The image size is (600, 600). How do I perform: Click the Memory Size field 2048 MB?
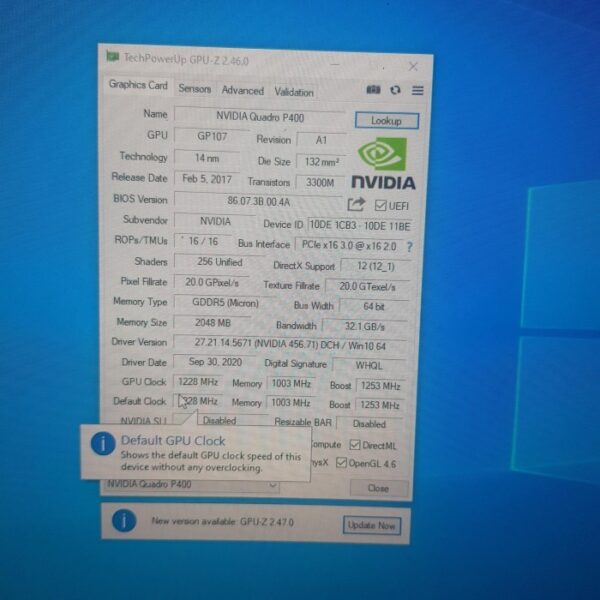pyautogui.click(x=213, y=323)
